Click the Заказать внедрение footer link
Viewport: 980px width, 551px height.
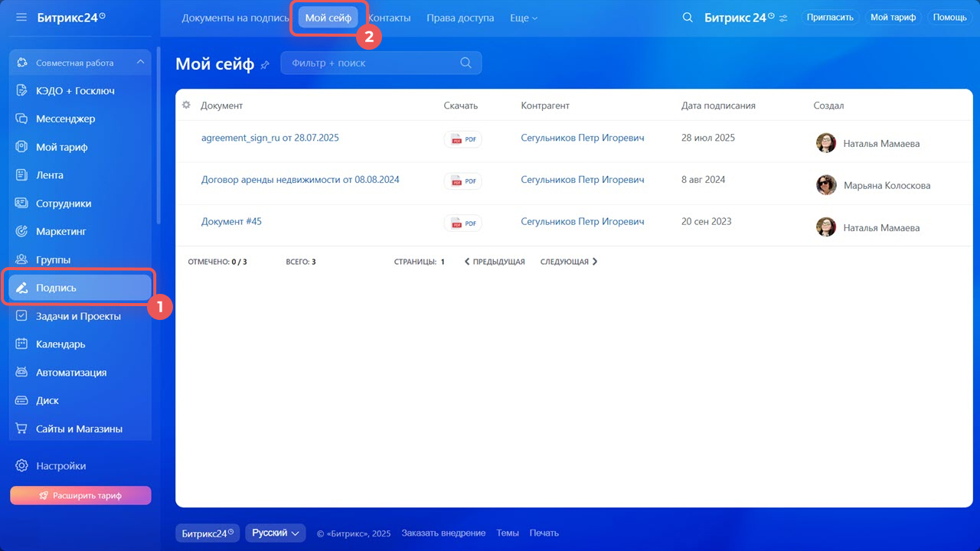click(x=443, y=533)
